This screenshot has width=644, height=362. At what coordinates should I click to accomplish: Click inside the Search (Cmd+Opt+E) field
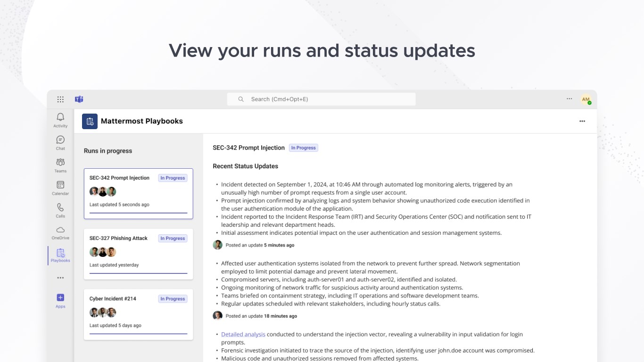[322, 99]
